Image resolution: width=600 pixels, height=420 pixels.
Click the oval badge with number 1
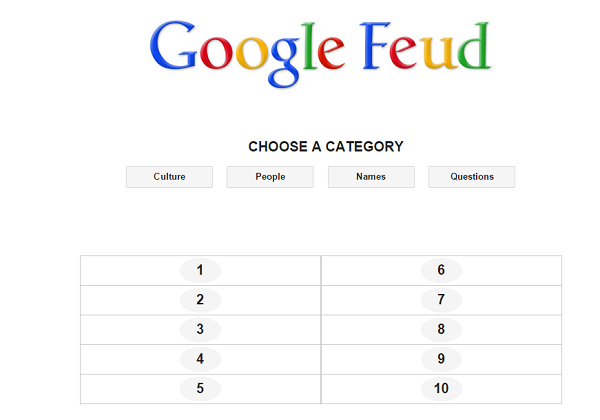point(200,270)
